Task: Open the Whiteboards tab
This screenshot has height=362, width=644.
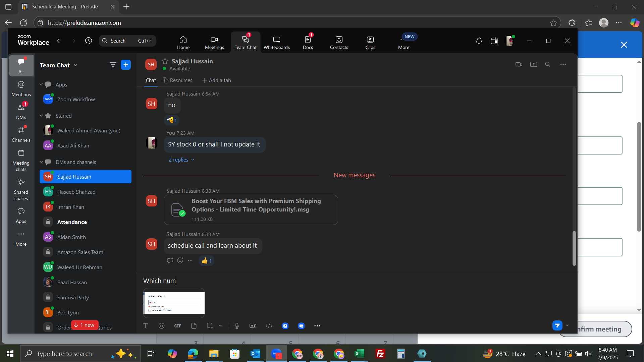Action: [x=276, y=43]
